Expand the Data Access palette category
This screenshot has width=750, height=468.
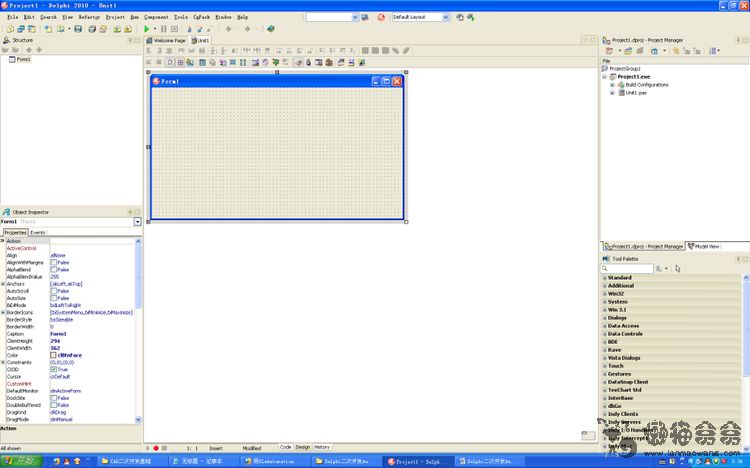pyautogui.click(x=605, y=326)
